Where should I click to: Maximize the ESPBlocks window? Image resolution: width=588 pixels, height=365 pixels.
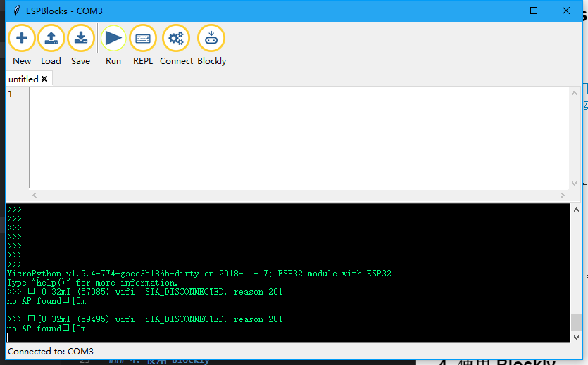pos(534,11)
